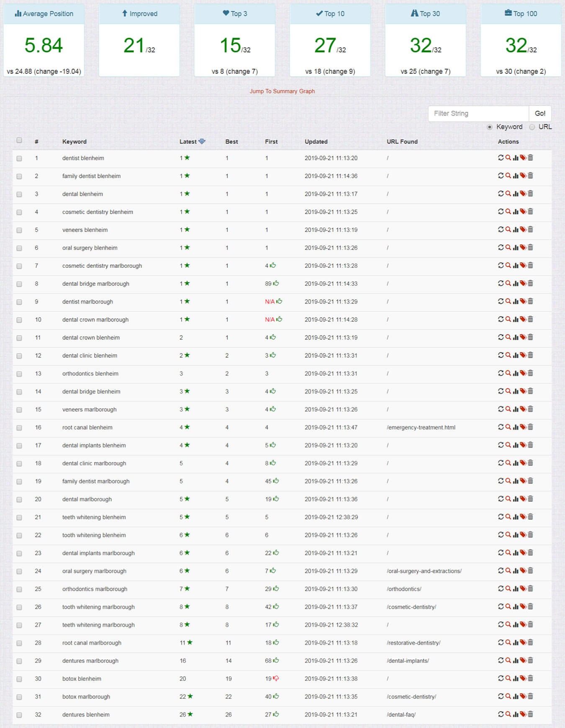Click tag icon for 'veneers blenheim' row

523,230
